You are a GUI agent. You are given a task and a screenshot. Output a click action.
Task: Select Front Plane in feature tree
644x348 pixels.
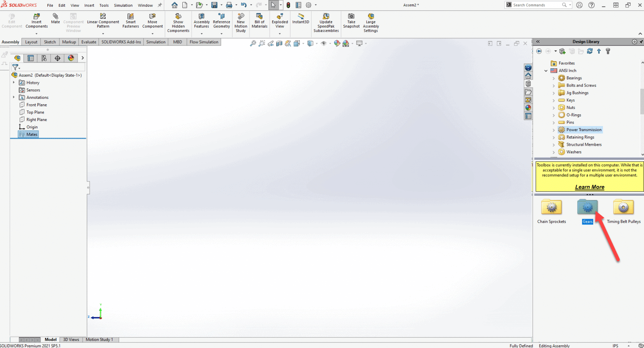[36, 105]
